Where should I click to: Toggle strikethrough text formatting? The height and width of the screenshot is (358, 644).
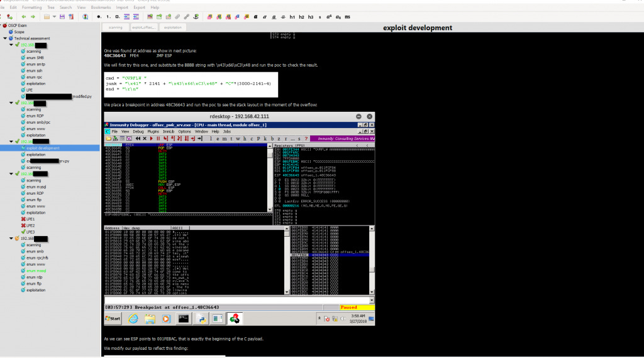point(283,17)
